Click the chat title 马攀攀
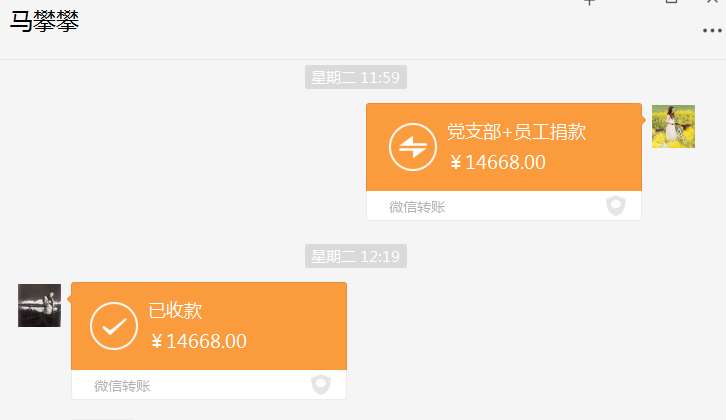Viewport: 726px width, 420px height. click(x=44, y=21)
